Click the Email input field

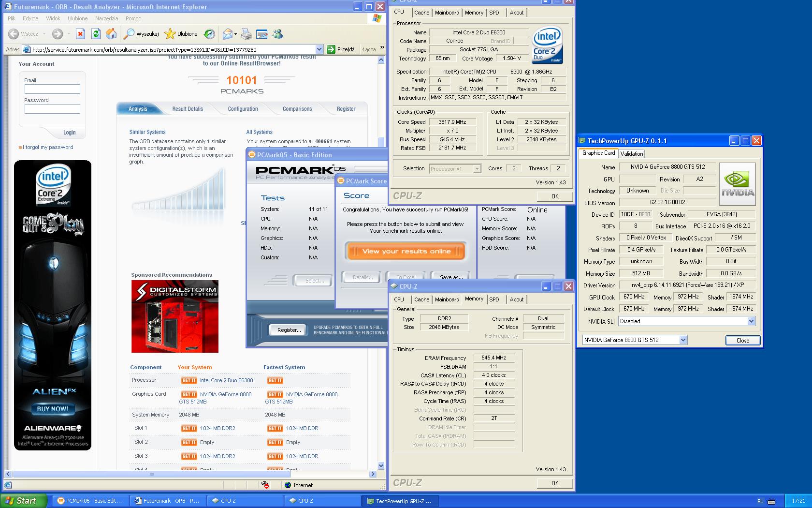(x=52, y=89)
